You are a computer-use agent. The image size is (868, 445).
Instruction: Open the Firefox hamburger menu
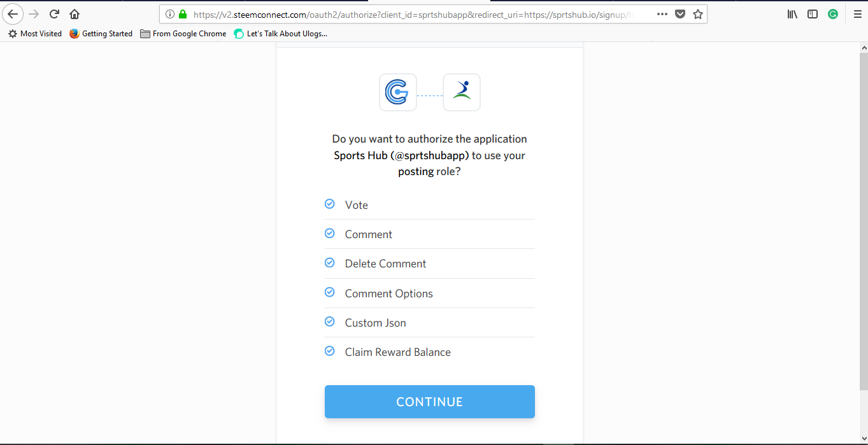tap(857, 14)
